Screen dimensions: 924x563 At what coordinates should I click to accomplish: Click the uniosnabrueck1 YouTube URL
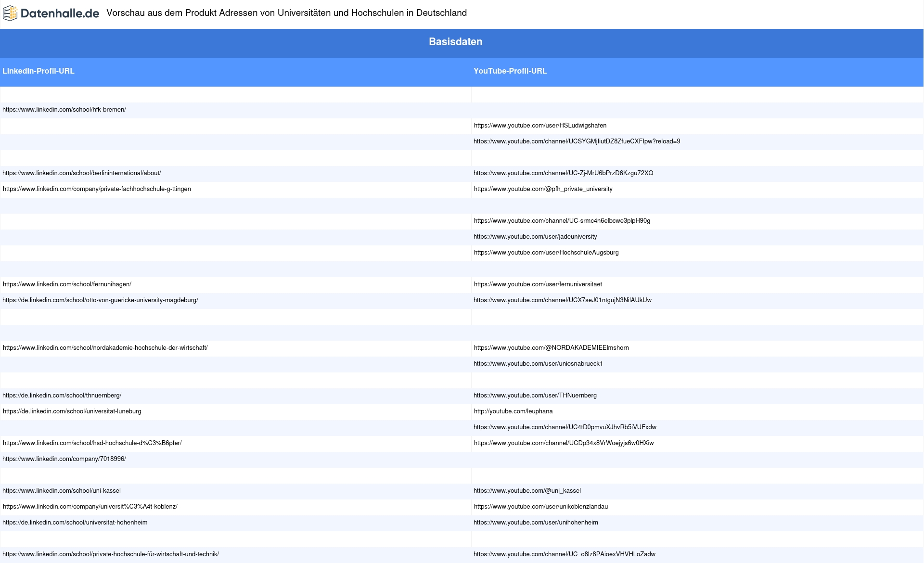[x=538, y=364]
